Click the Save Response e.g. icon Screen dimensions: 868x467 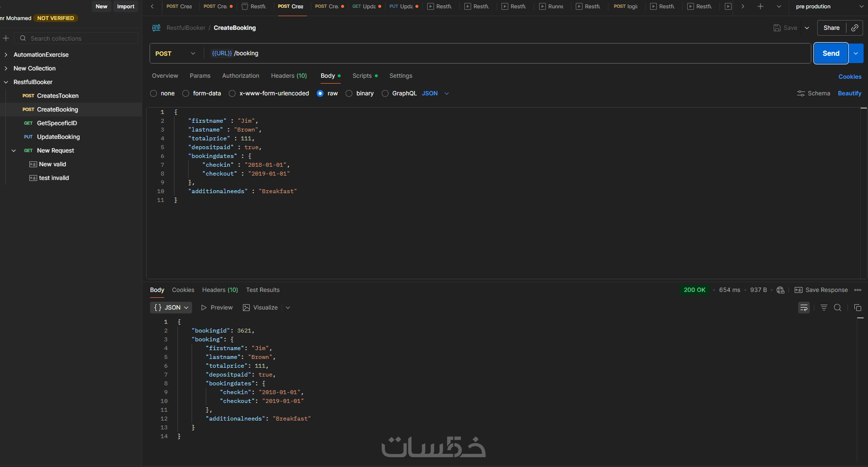point(799,290)
